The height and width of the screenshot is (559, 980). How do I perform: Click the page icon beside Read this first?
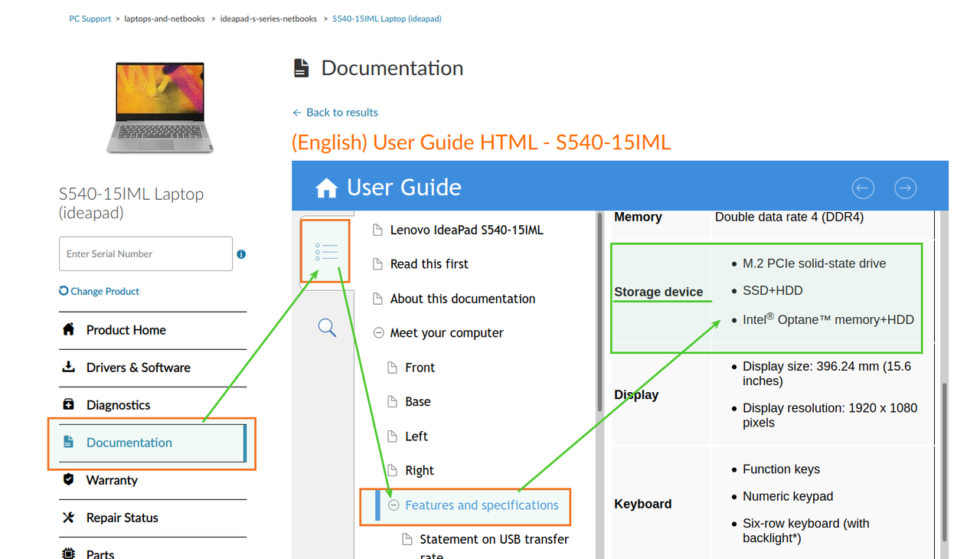(x=377, y=264)
